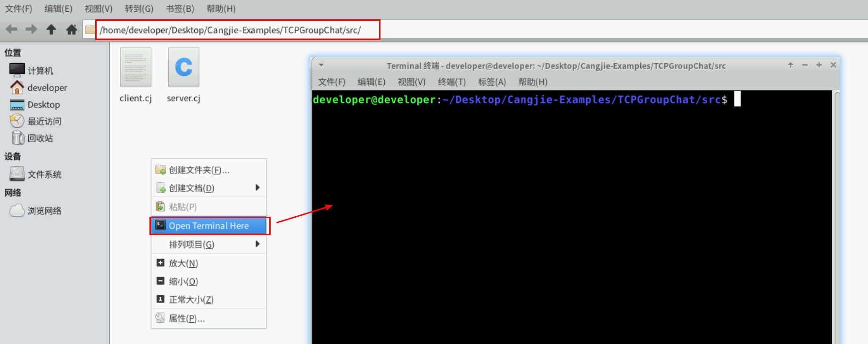This screenshot has width=868, height=344.
Task: Expand 排列项目(G) submenu
Action: [208, 244]
